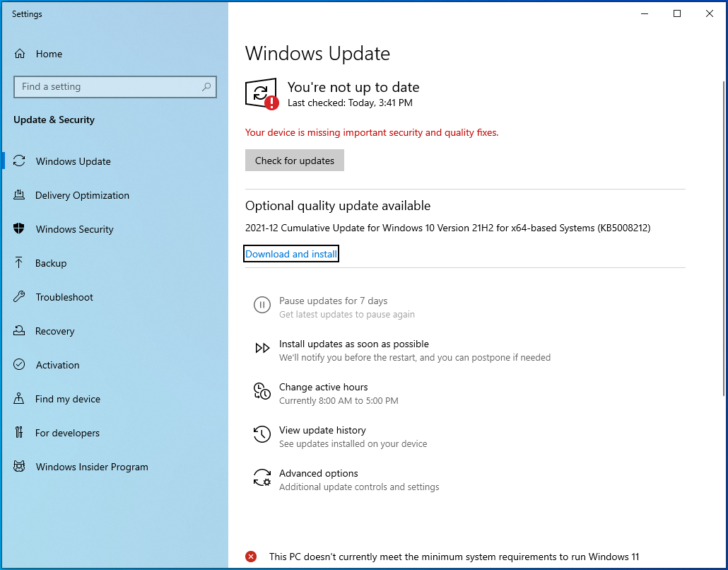Click the Last checked time text
This screenshot has width=728, height=570.
point(350,103)
